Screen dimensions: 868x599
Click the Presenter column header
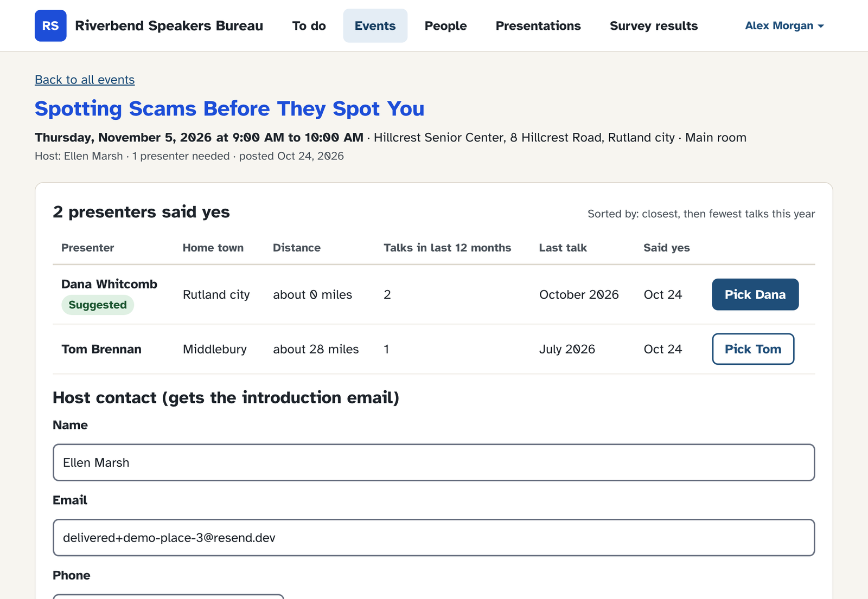pyautogui.click(x=88, y=248)
